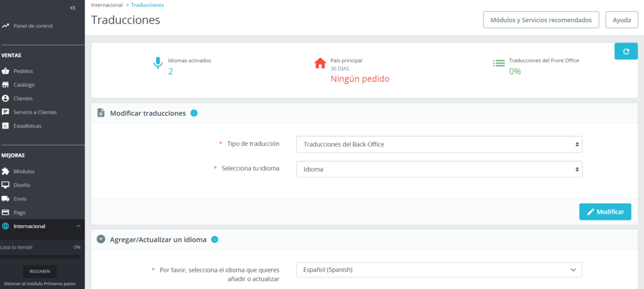Collapse the sidebar with double chevron icon
The width and height of the screenshot is (644, 289).
[73, 8]
